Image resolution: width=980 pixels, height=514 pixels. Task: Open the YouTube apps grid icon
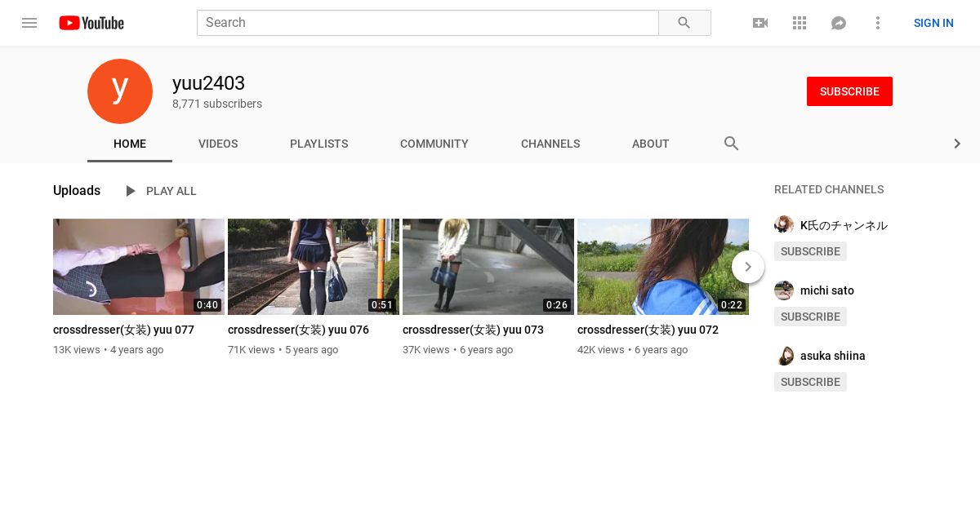point(800,23)
